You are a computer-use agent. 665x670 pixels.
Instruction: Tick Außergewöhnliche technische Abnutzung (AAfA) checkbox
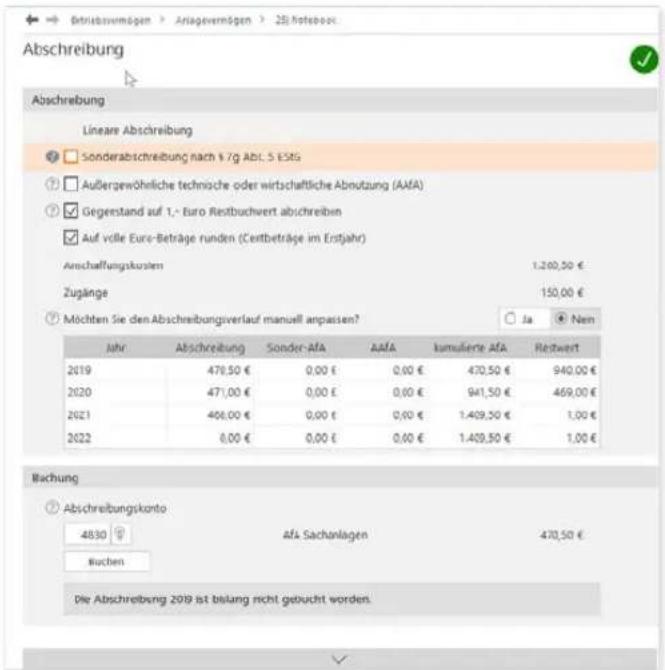[71, 185]
